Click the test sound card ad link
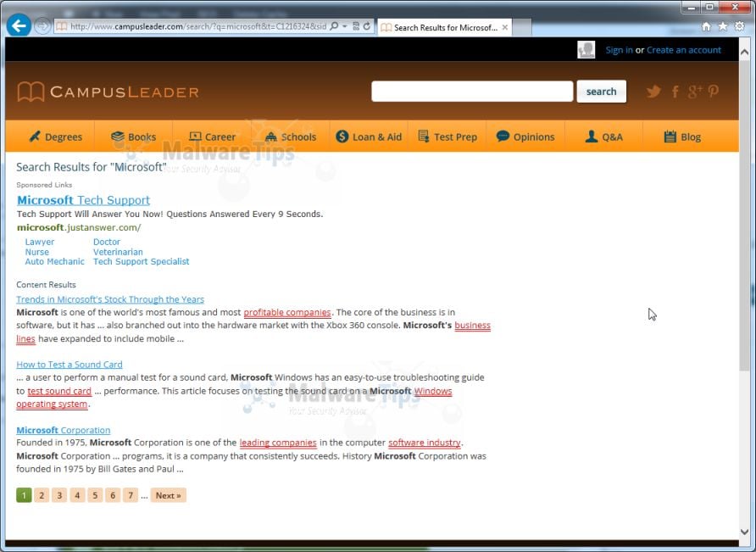Screen dimensions: 756x552 [59, 391]
